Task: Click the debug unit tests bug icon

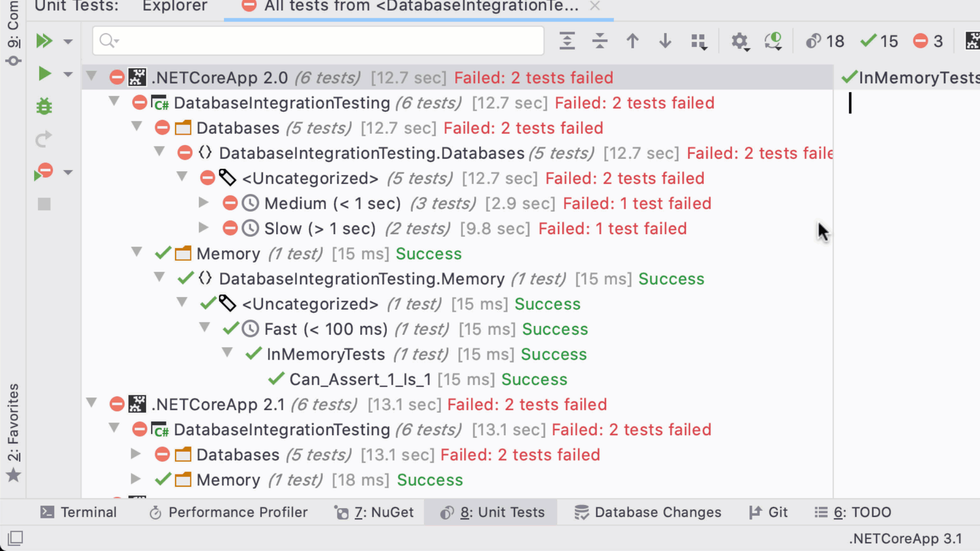Action: (x=44, y=106)
